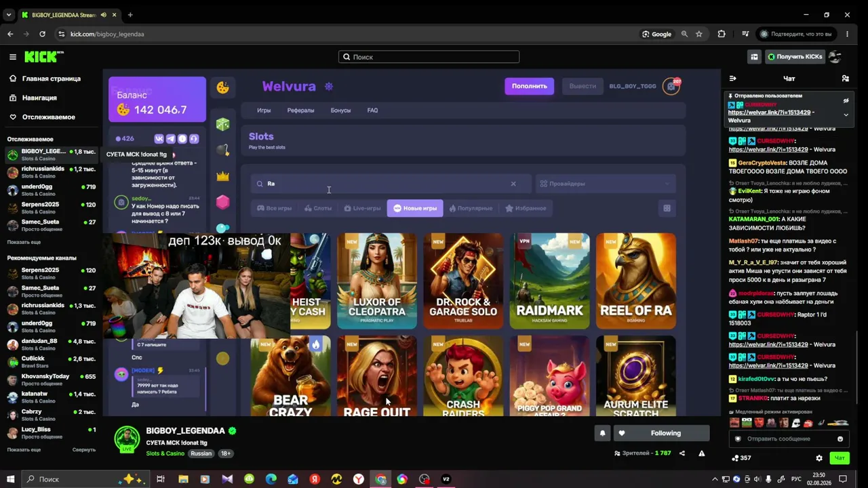Screen dimensions: 868x488
Task: Click the KICK logo
Action: click(43, 57)
